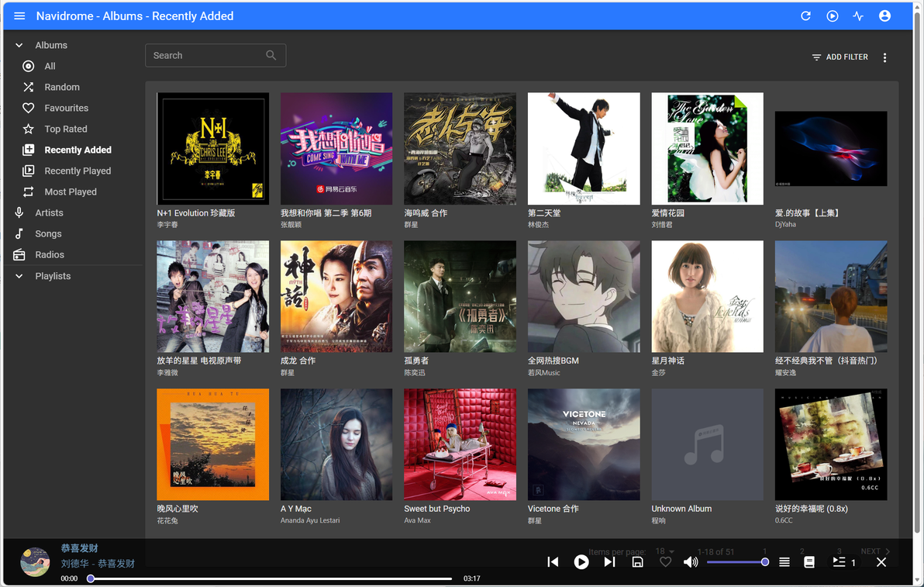The width and height of the screenshot is (924, 587).
Task: Open the Unknown Album placeholder cover
Action: [707, 444]
